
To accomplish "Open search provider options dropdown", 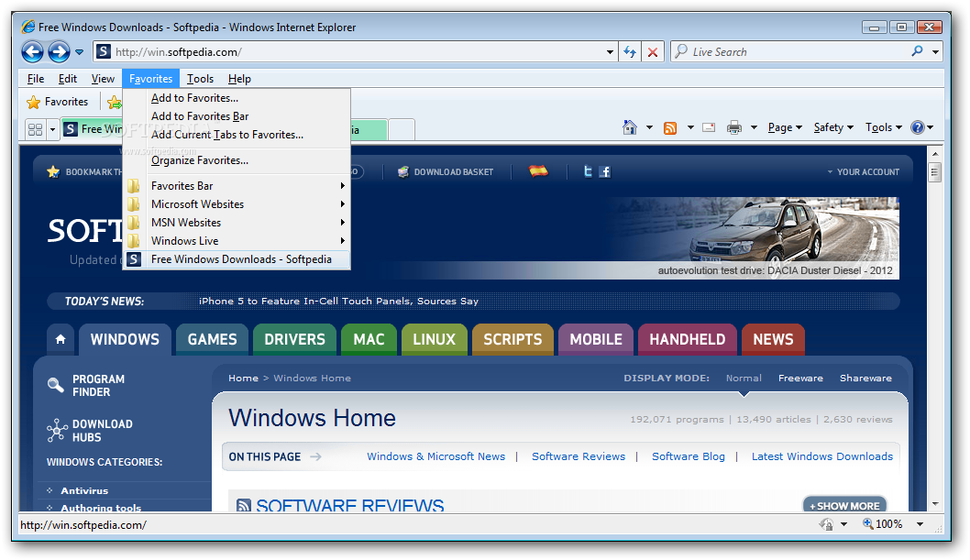I will (935, 52).
